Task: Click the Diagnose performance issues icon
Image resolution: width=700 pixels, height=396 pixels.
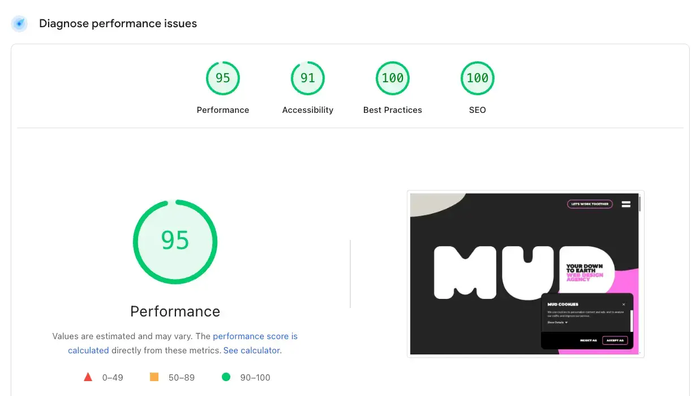Action: pos(20,24)
